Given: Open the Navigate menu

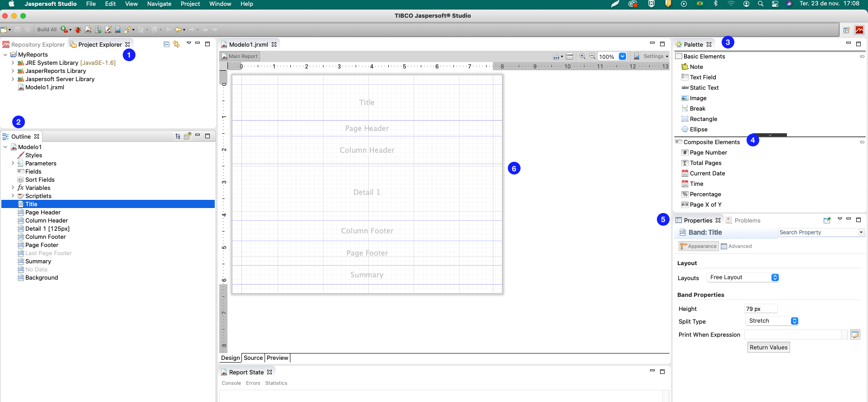Looking at the screenshot, I should pos(159,4).
